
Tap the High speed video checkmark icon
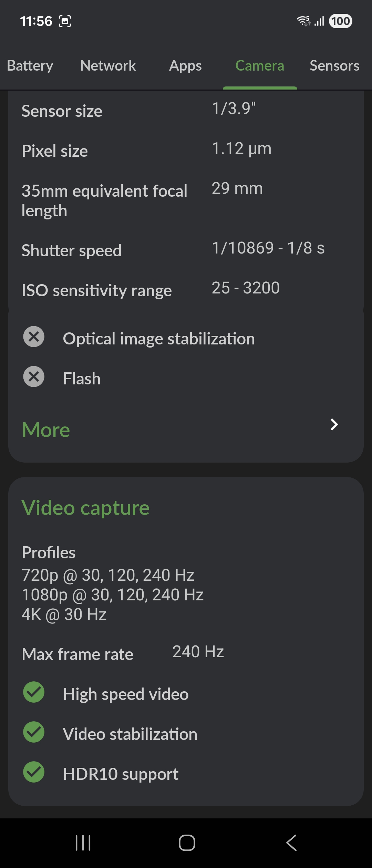tap(34, 692)
